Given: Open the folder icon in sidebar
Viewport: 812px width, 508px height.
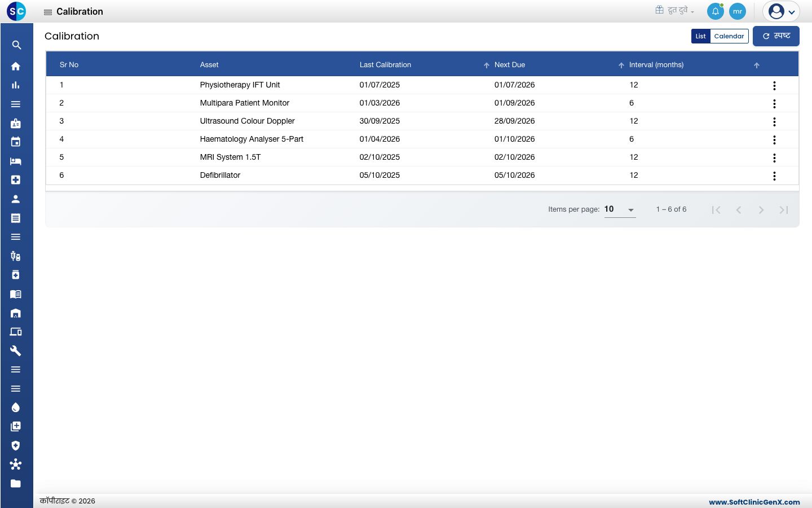Looking at the screenshot, I should (x=16, y=483).
